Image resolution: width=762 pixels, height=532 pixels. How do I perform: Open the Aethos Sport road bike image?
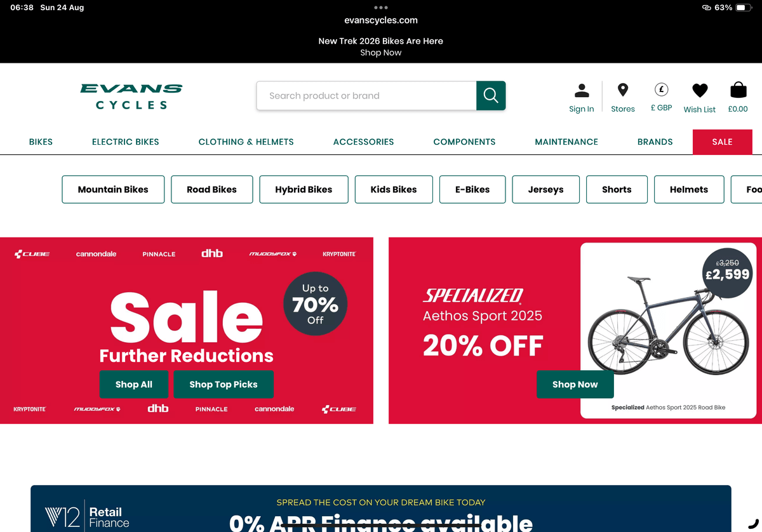[x=667, y=324]
